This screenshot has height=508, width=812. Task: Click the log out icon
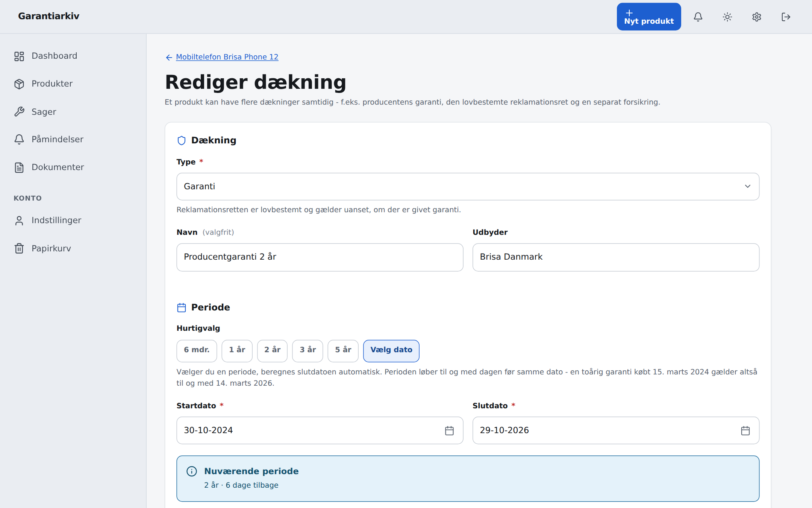coord(786,17)
